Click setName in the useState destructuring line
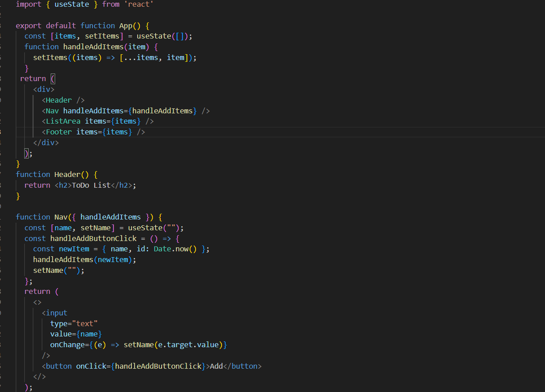 (x=95, y=228)
